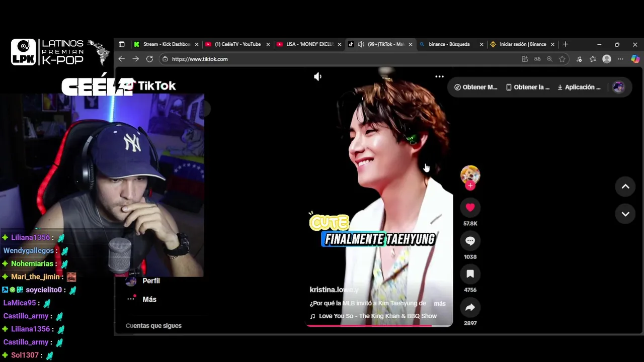Open the favorites list icon
Screen dimensions: 644x362
pyautogui.click(x=593, y=59)
